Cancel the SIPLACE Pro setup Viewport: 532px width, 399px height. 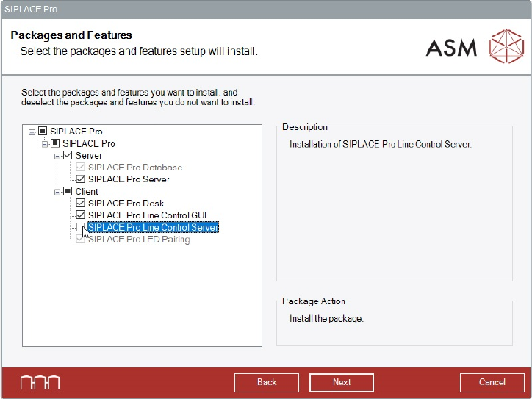click(492, 382)
